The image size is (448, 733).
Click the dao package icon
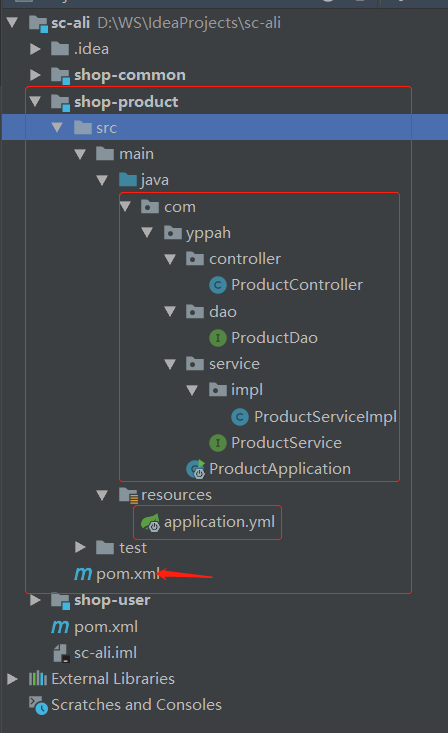tap(195, 311)
